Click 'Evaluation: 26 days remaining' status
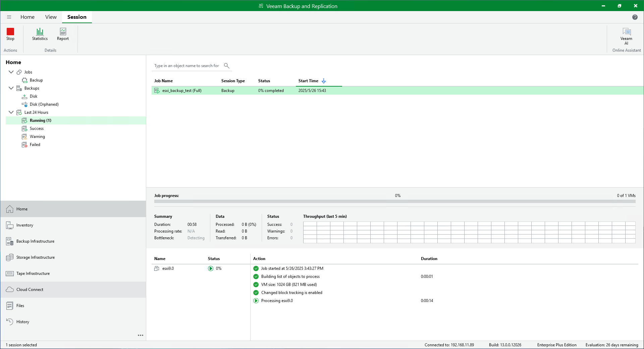644x349 pixels. (x=612, y=345)
